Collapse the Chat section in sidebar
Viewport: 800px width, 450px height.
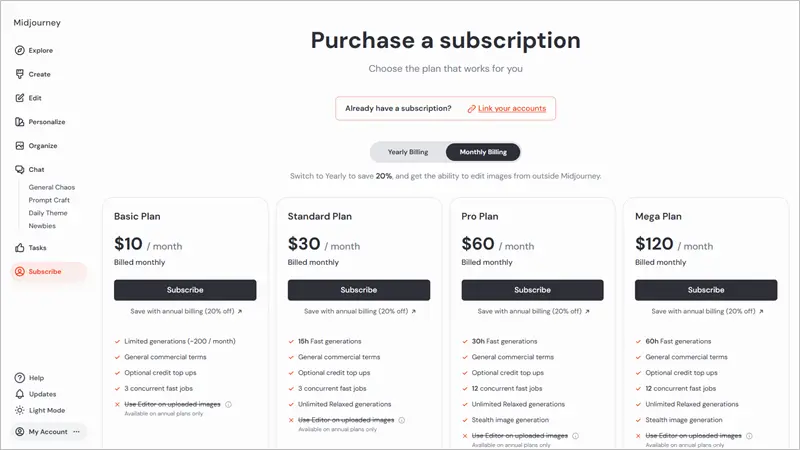pyautogui.click(x=36, y=170)
